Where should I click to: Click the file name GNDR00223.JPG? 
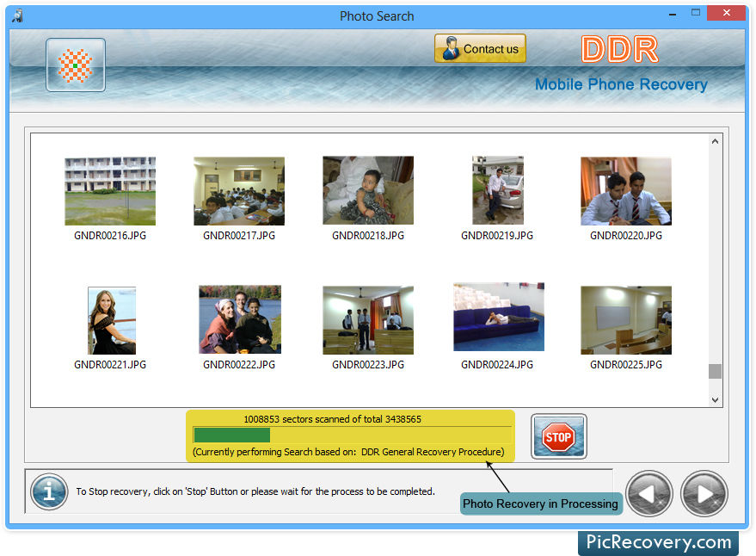pyautogui.click(x=368, y=365)
